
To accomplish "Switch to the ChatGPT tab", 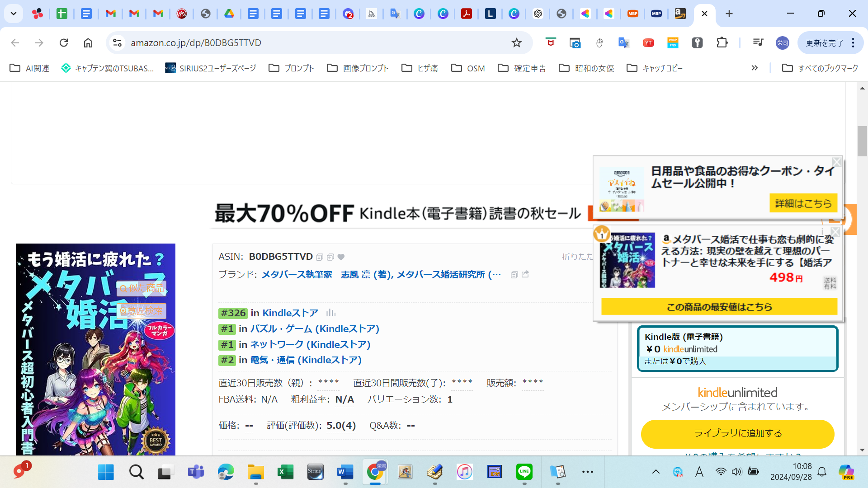I will pos(538,14).
